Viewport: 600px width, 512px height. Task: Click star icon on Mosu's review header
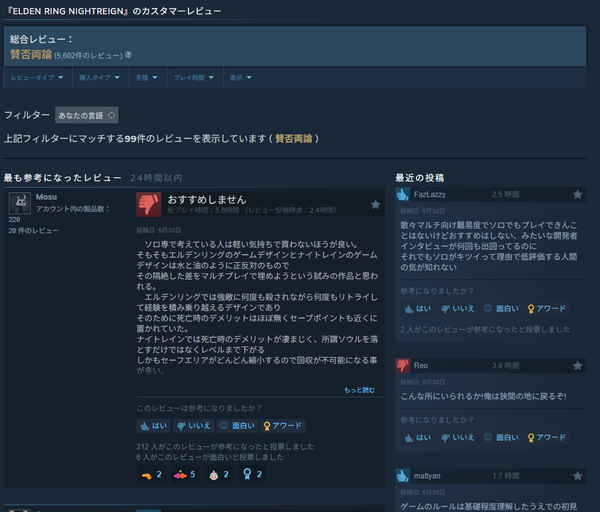pos(375,204)
